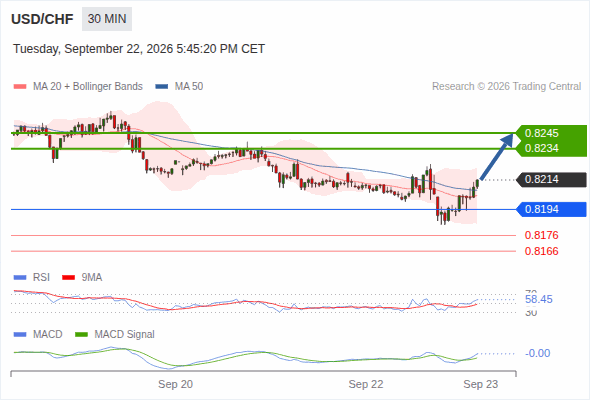Click the MACD Signal green legend swatch

tap(81, 335)
